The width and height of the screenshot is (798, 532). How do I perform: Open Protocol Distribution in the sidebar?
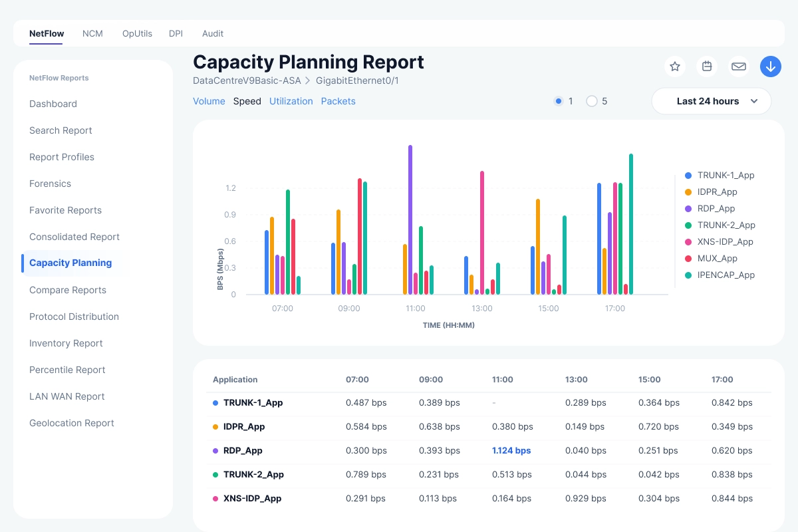click(74, 317)
